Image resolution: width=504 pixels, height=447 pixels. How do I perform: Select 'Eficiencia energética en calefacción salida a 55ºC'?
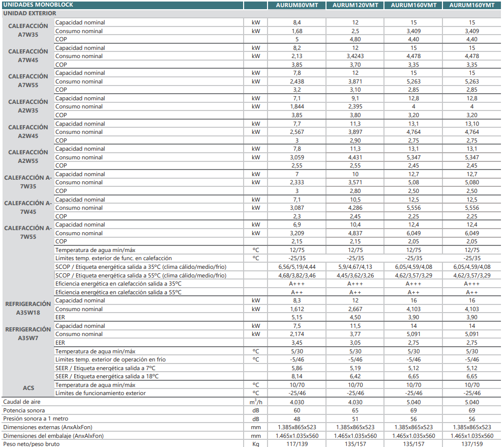click(118, 292)
